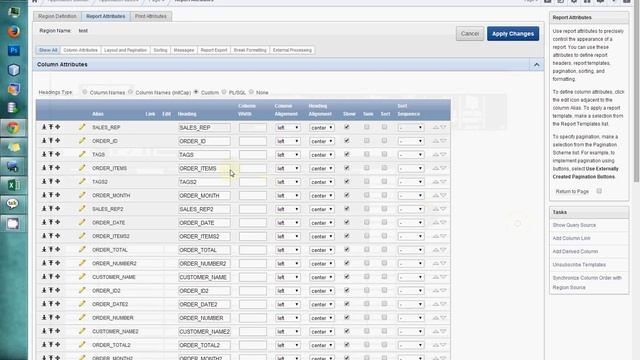The image size is (640, 360).
Task: Click the database taskbar icon
Action: tap(13, 108)
